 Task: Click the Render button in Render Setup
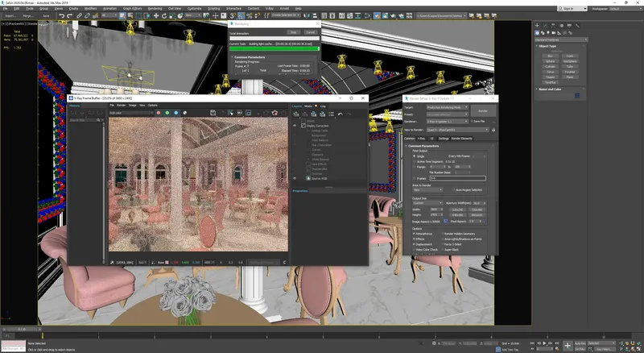click(x=483, y=110)
